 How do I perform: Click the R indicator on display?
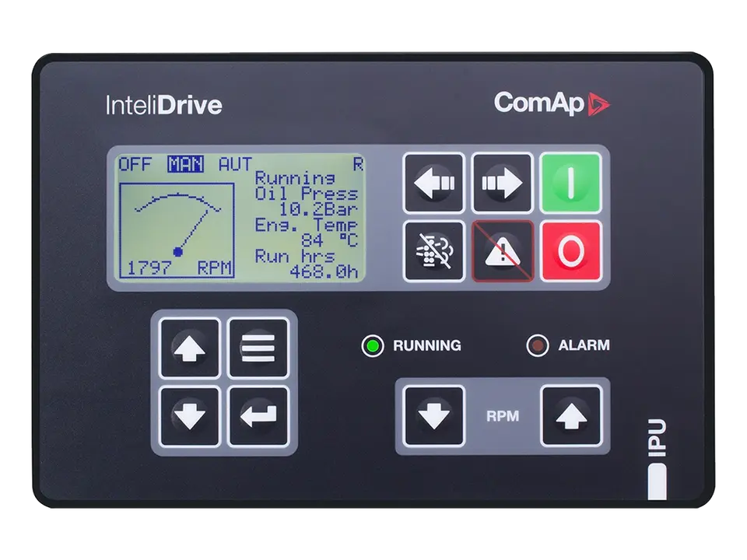coord(358,164)
